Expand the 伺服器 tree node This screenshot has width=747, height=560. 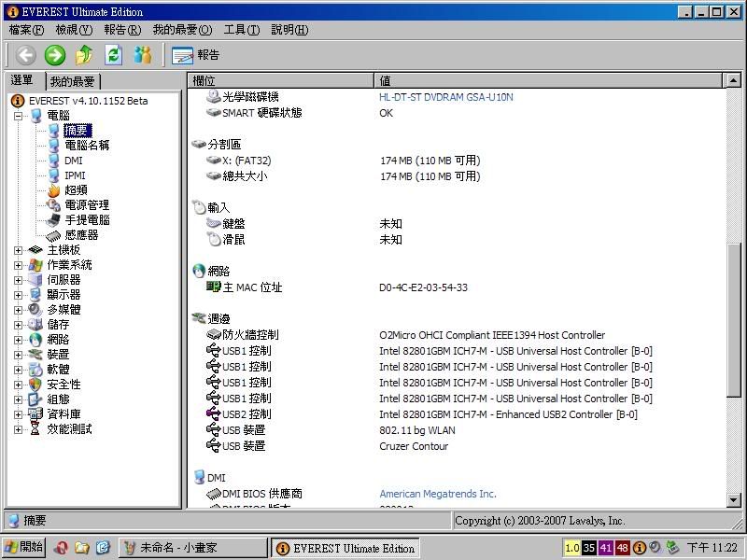(18, 280)
